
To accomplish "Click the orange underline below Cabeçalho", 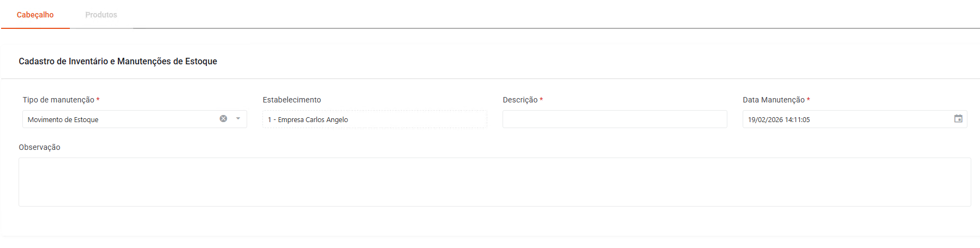I will click(35, 28).
